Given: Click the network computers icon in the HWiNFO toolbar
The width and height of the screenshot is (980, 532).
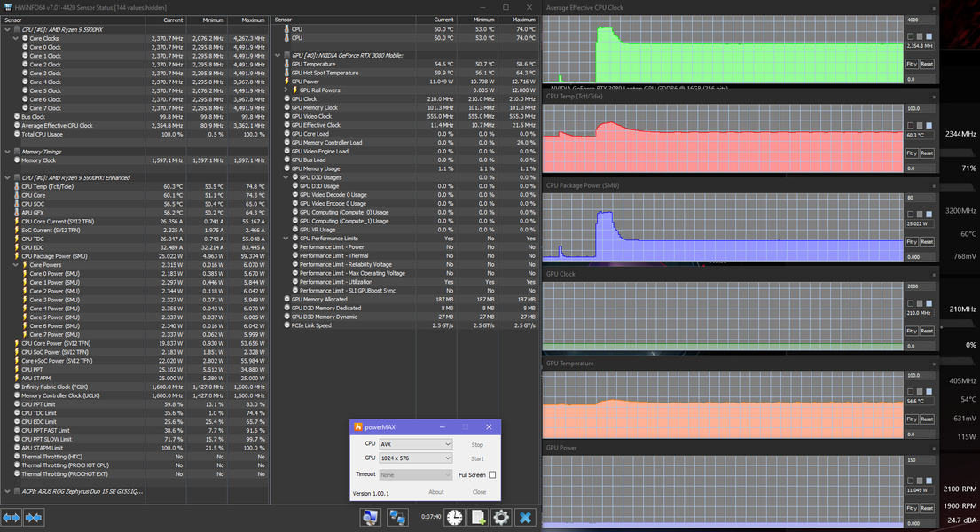Looking at the screenshot, I should tap(397, 517).
